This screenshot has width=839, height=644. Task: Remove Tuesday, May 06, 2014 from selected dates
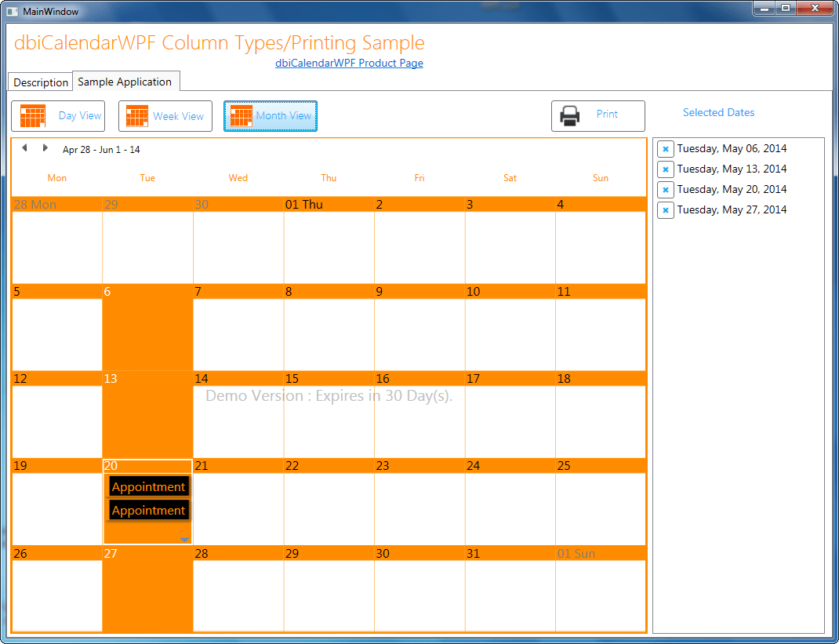pyautogui.click(x=665, y=149)
